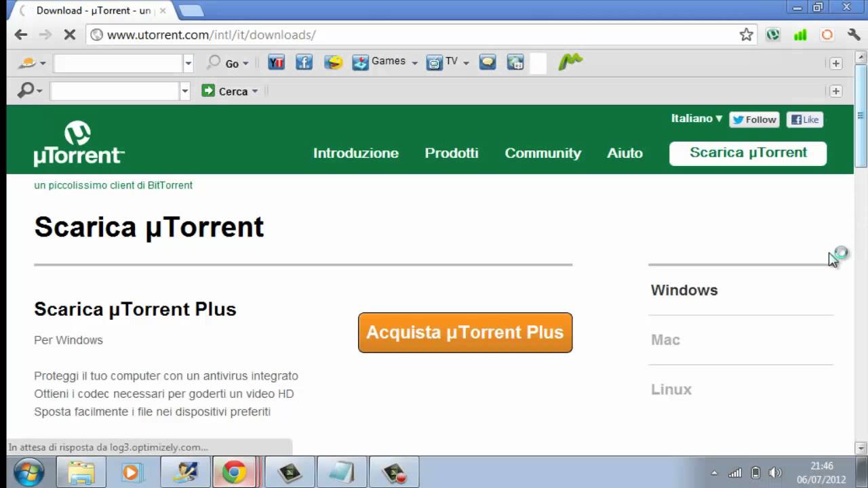Click the chat bubble toolbar icon

click(487, 62)
